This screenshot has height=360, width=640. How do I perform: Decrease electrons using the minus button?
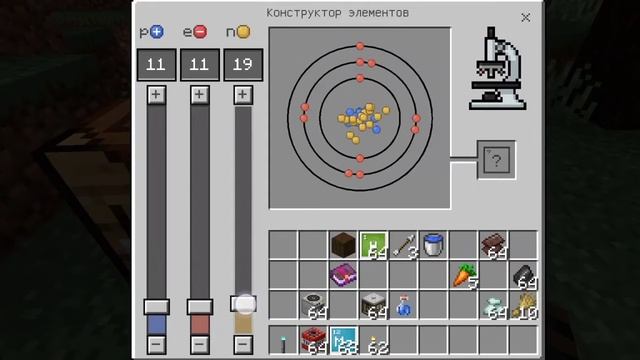coord(200,344)
